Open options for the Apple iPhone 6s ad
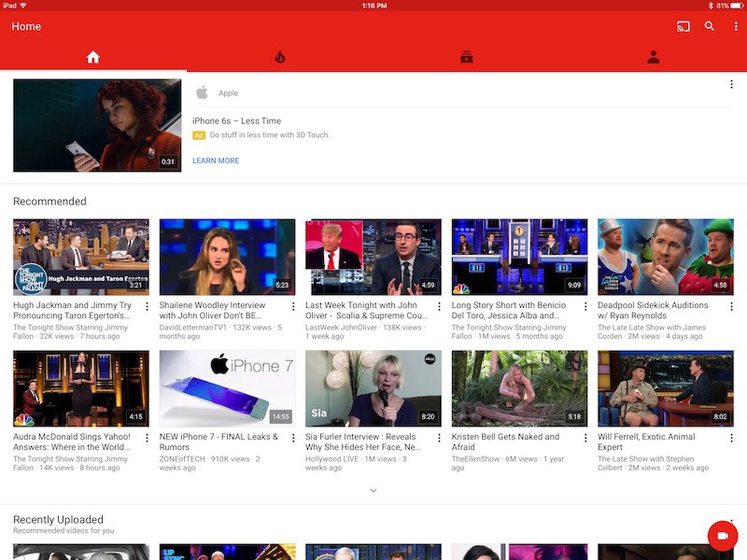This screenshot has height=560, width=747. pyautogui.click(x=731, y=84)
